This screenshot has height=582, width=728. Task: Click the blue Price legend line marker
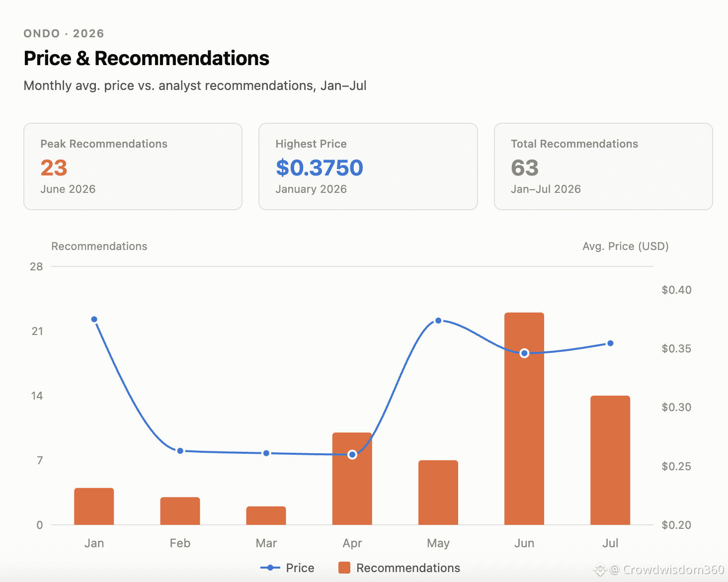270,568
